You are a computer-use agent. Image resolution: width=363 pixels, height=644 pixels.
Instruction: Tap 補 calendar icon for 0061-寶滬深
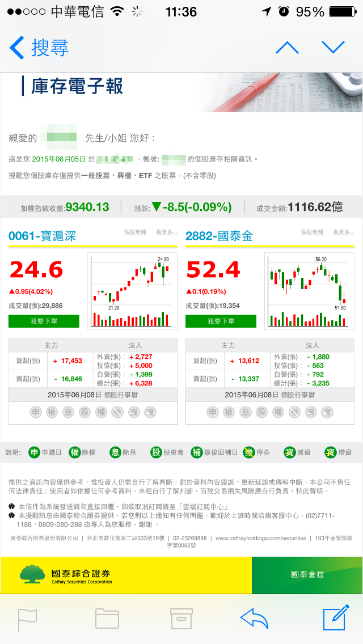click(x=101, y=412)
